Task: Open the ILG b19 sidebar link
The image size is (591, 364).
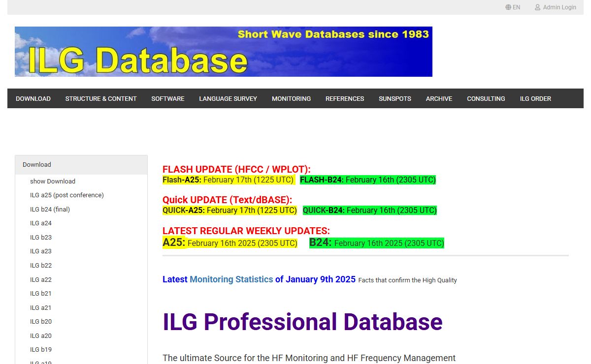Action: tap(41, 350)
